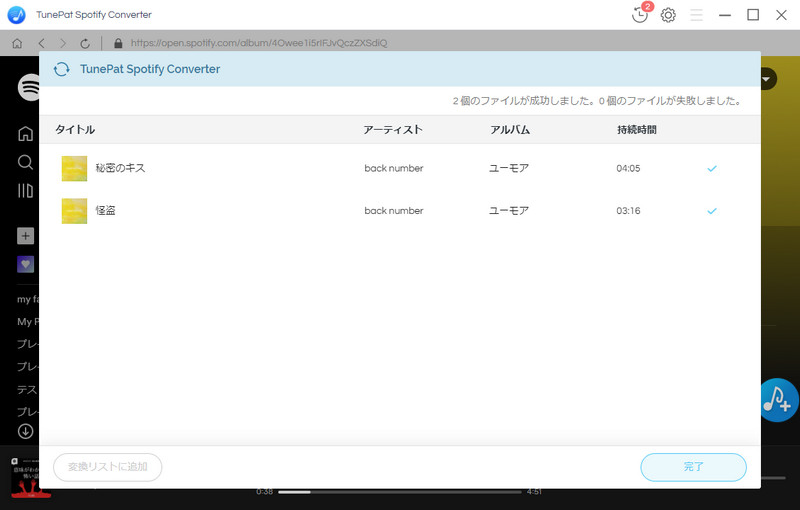
Task: Open Your Library icon in sidebar
Action: pyautogui.click(x=26, y=191)
